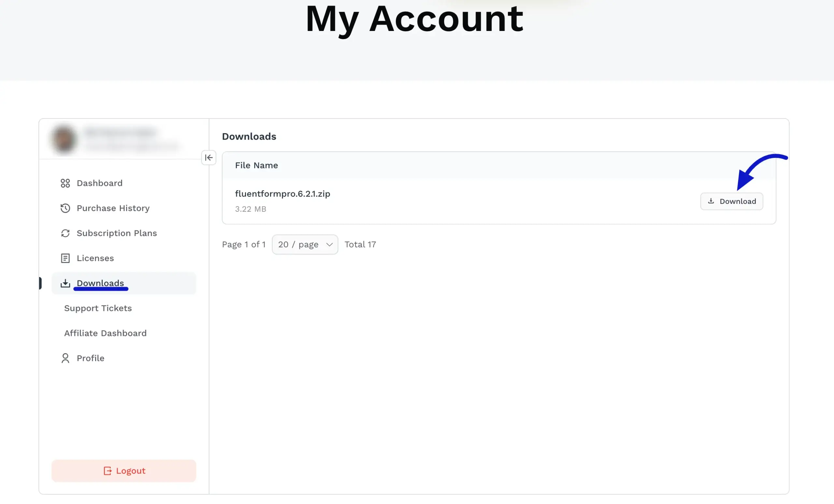Open Support Tickets menu item

(98, 308)
